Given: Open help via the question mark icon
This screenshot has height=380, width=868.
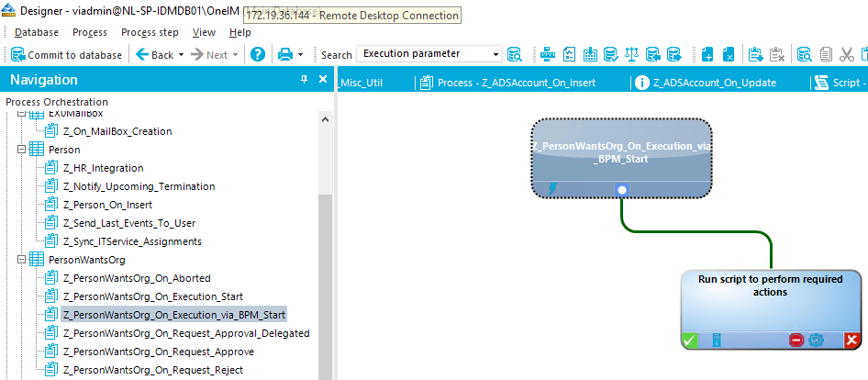Looking at the screenshot, I should click(258, 54).
